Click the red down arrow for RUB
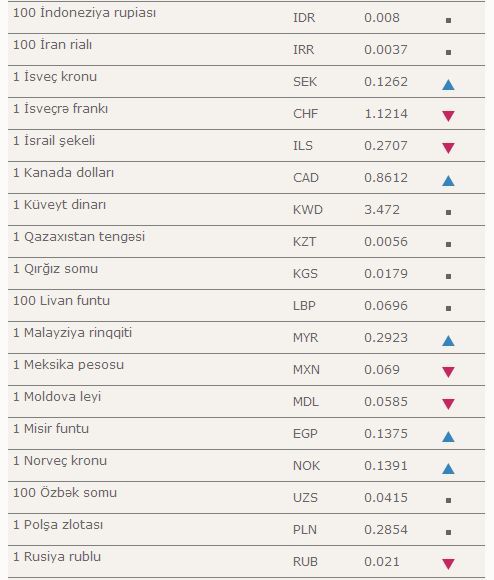494x580 pixels. [x=448, y=564]
